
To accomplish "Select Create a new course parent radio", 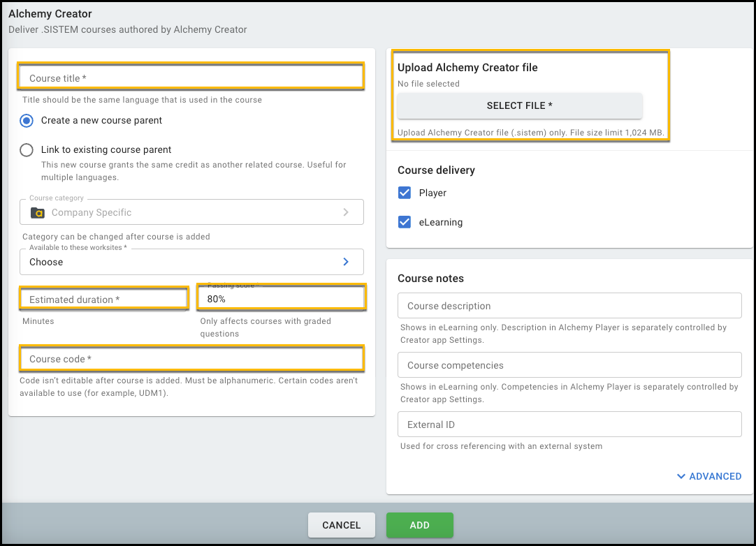I will pyautogui.click(x=27, y=121).
